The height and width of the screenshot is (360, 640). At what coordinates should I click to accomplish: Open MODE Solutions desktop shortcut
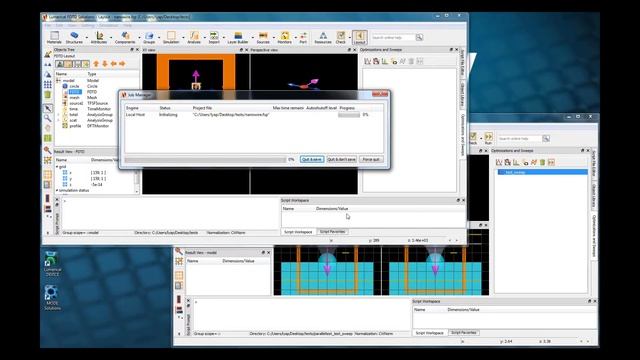tap(52, 298)
